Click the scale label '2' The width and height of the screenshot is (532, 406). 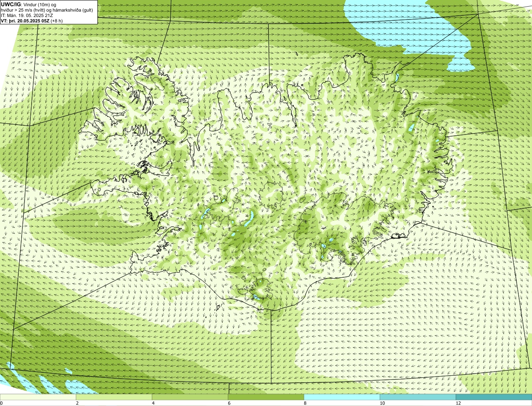77,403
